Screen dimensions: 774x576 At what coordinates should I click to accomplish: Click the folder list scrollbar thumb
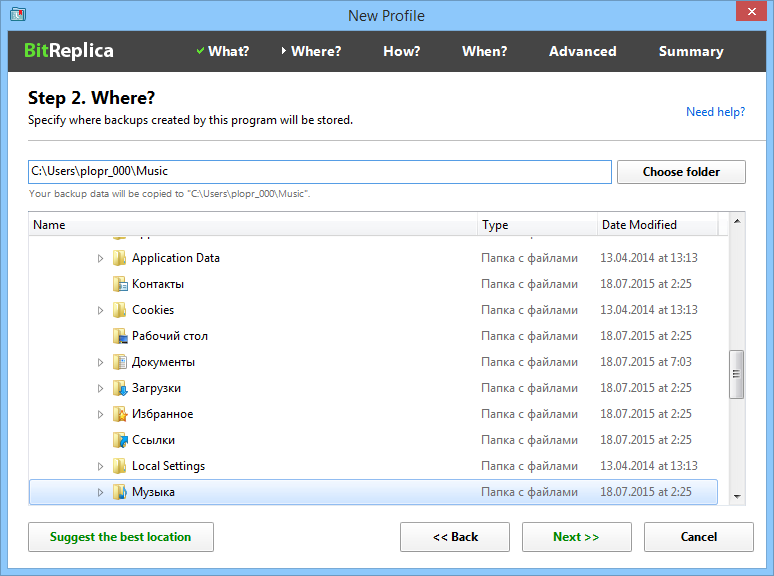click(736, 374)
